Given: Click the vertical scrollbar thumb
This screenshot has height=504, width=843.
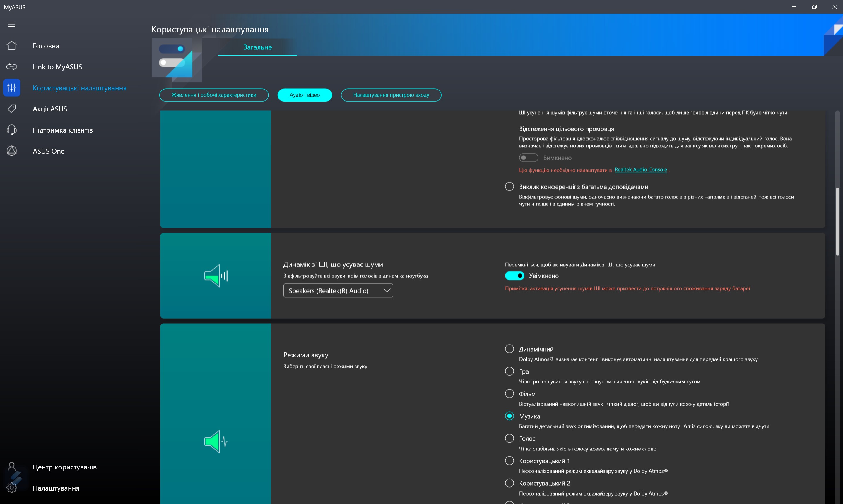Looking at the screenshot, I should 837,221.
